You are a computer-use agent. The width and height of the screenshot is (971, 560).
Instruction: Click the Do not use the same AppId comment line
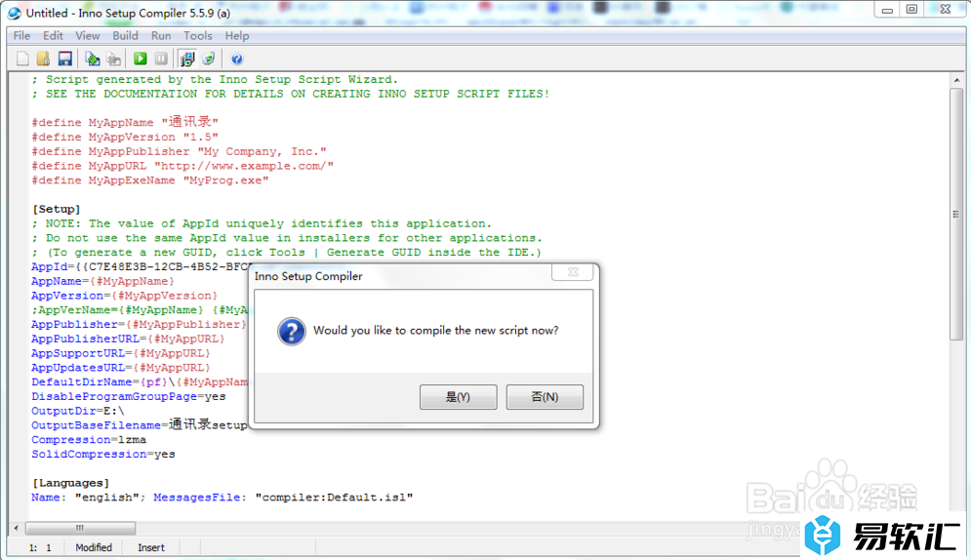[287, 238]
